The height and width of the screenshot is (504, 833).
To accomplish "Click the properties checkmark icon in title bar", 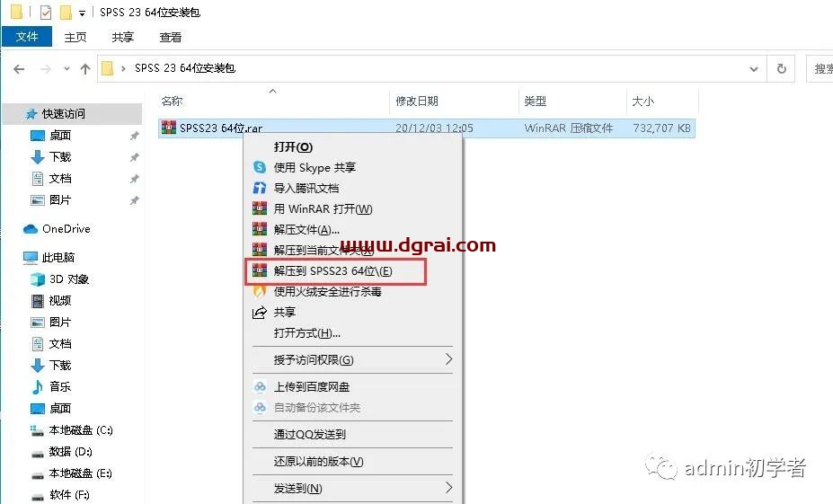I will [46, 12].
